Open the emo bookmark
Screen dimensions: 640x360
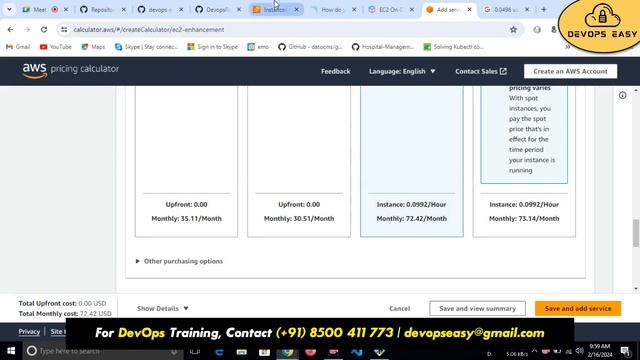click(258, 47)
